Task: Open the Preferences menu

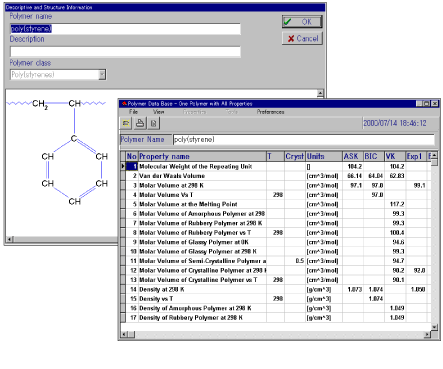Action: [270, 112]
